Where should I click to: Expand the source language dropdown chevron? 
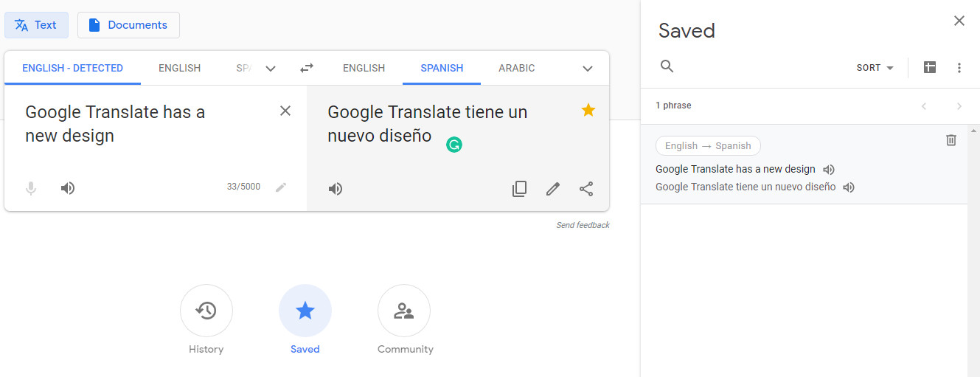point(271,69)
